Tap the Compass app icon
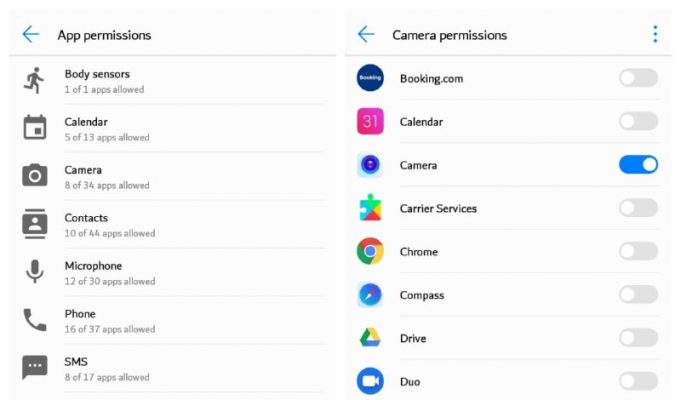 pos(370,294)
